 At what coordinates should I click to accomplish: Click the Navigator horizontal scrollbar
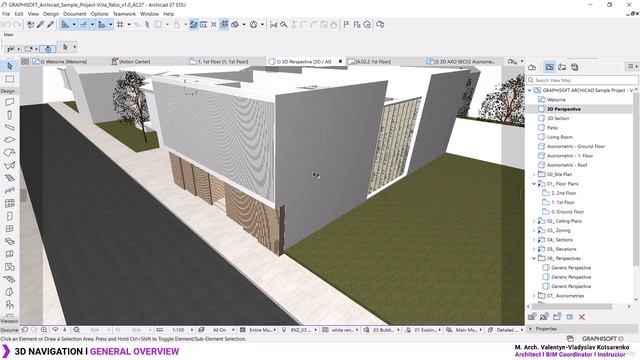(x=572, y=307)
